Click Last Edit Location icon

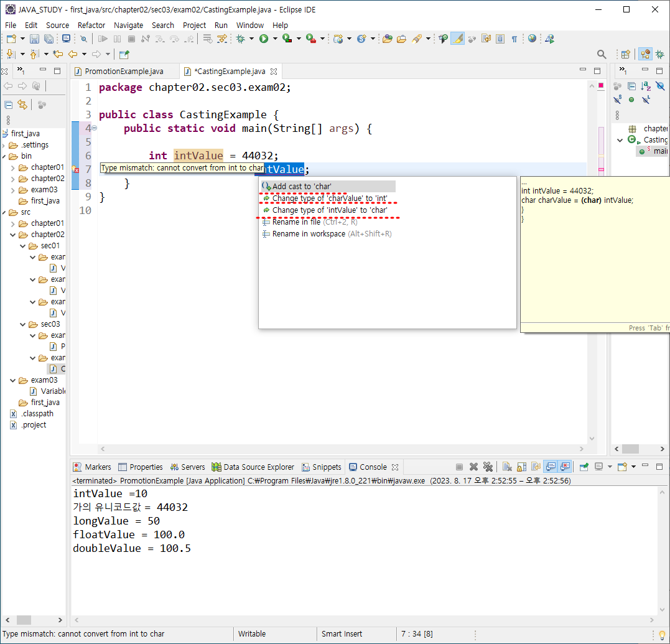[58, 54]
